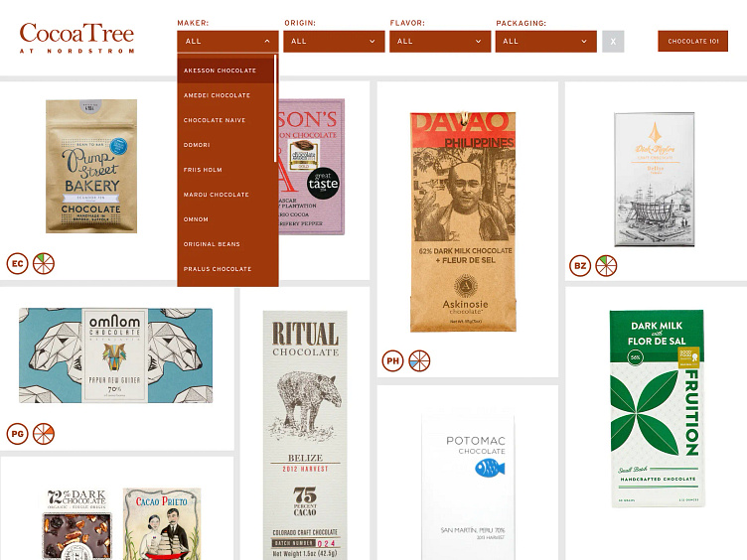Open the Askinosie Davao Philippines bar

click(x=463, y=221)
